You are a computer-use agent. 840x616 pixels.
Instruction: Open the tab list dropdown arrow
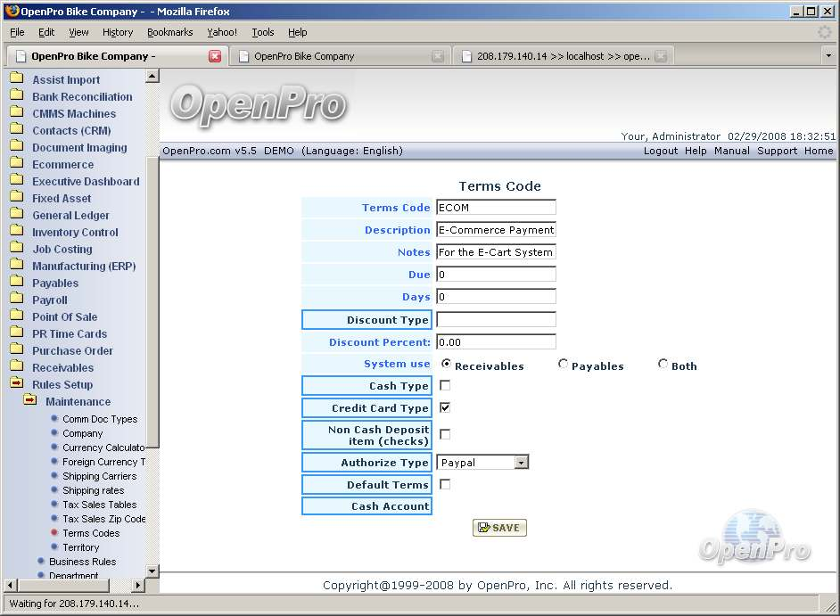828,55
